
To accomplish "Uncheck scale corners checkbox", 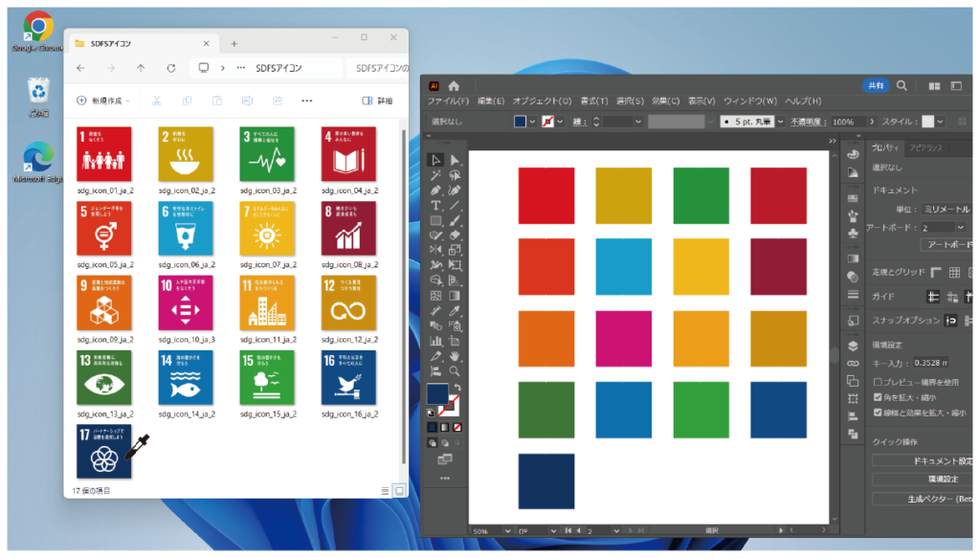I will (878, 397).
